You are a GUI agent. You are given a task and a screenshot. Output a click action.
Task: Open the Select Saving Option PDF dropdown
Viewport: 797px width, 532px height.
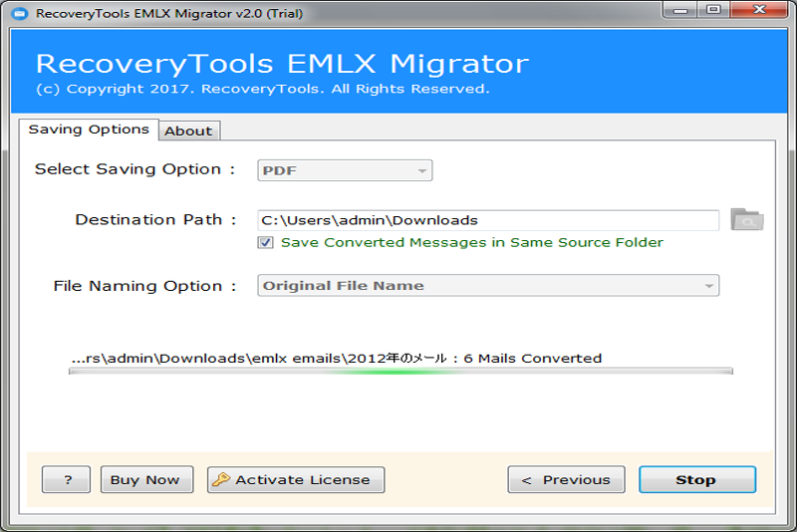[x=345, y=170]
